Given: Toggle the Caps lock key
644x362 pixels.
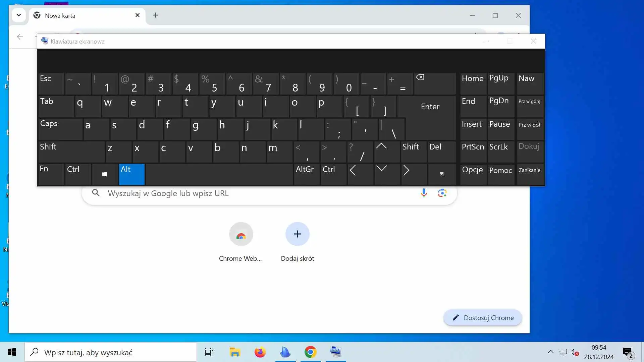Looking at the screenshot, I should [60, 129].
